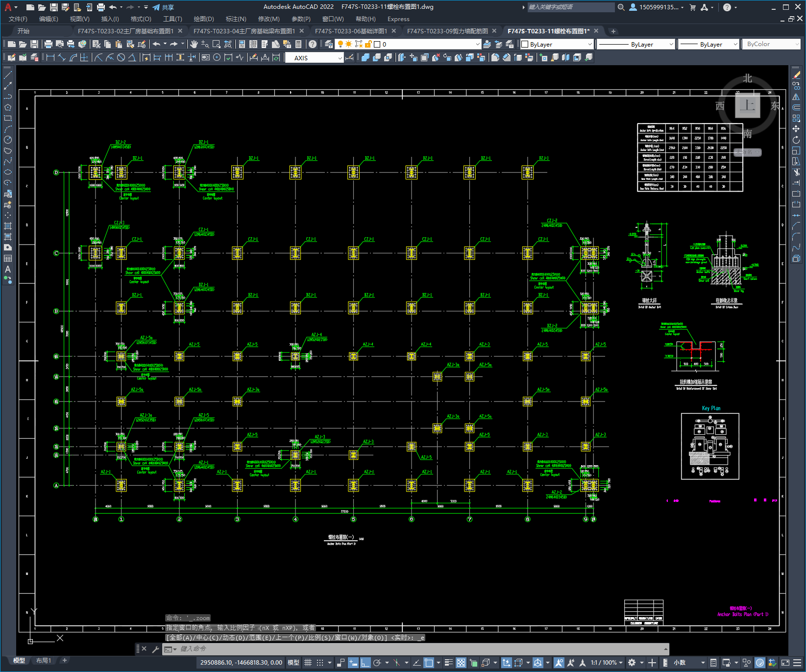
Task: Select the Linear Dimension tool
Action: pyautogui.click(x=50, y=57)
